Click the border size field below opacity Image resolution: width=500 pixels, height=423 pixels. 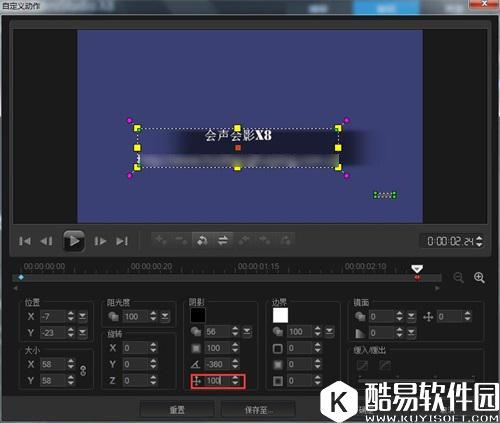click(300, 349)
